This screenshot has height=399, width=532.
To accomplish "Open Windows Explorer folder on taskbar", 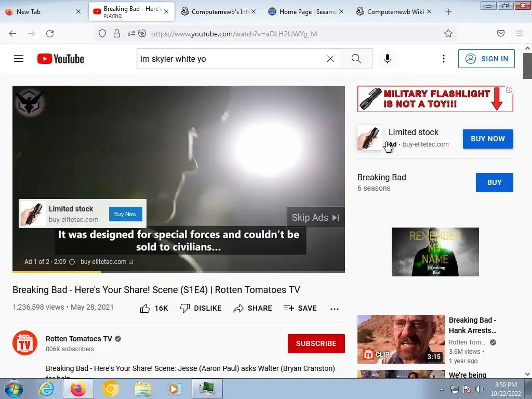I will point(143,389).
